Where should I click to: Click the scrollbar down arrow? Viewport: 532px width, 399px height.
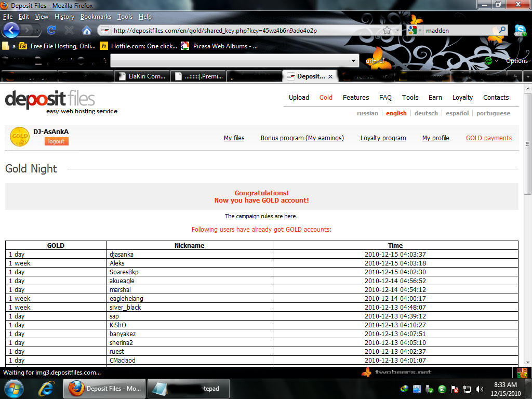coord(528,362)
